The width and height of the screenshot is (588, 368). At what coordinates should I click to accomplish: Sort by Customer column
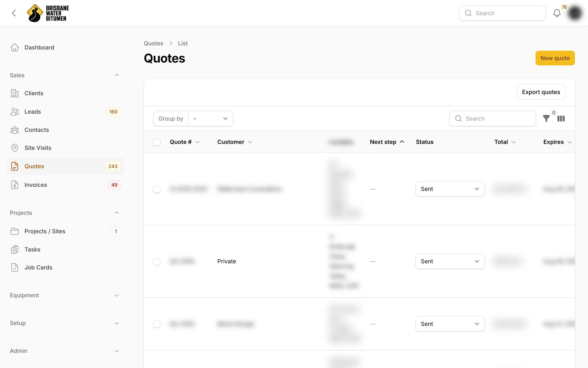(235, 142)
